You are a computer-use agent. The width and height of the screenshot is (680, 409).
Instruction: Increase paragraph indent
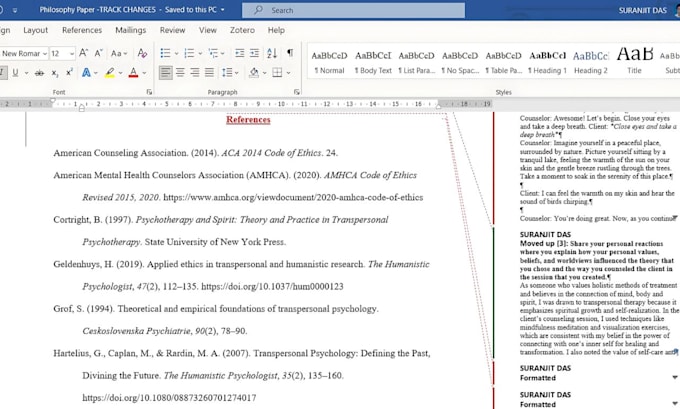(255, 53)
